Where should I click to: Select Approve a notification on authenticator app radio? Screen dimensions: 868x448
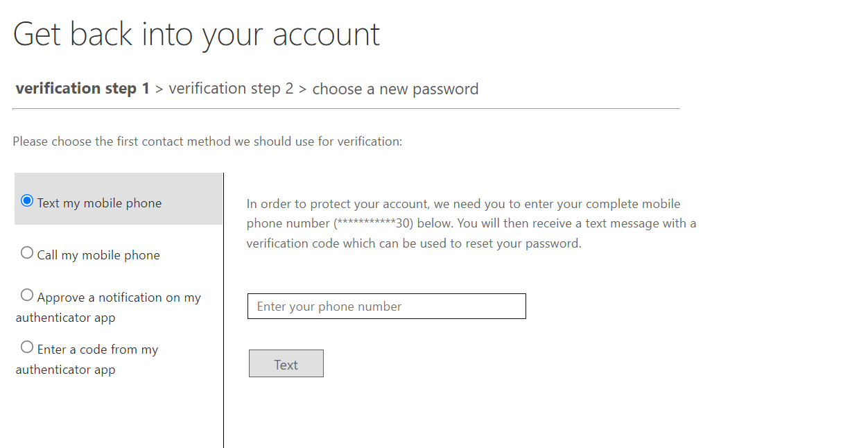pos(27,295)
